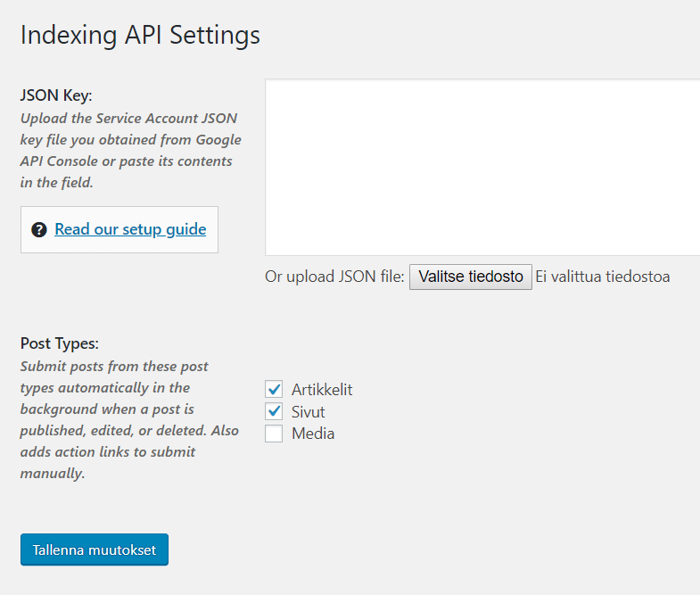Click the "JSON Key:" field label
700x595 pixels.
(56, 95)
